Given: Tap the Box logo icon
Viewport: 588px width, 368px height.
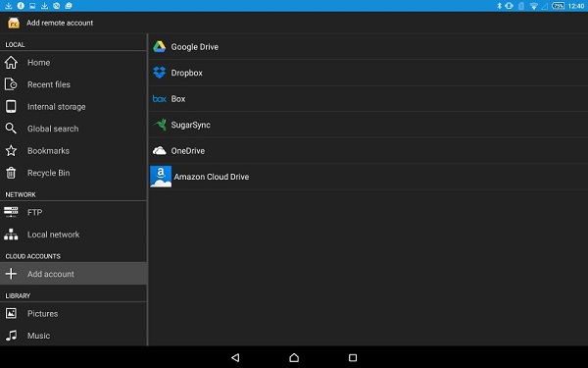Looking at the screenshot, I should 160,99.
